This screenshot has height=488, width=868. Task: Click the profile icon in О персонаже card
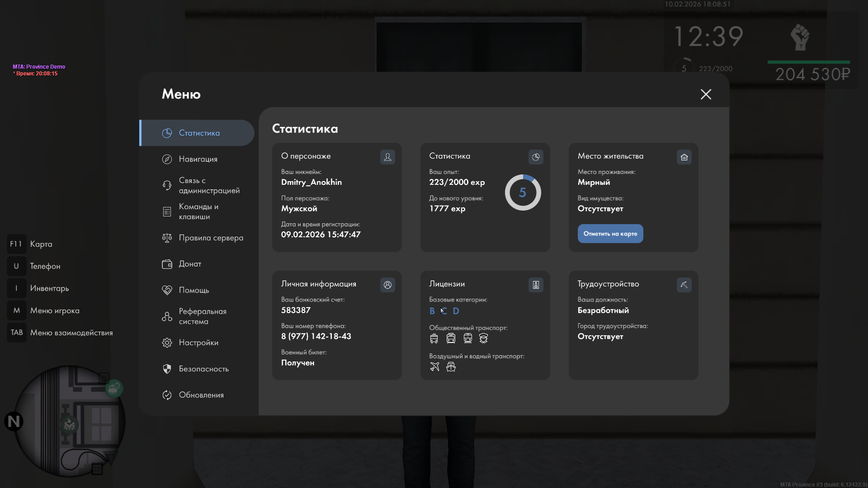pyautogui.click(x=387, y=157)
